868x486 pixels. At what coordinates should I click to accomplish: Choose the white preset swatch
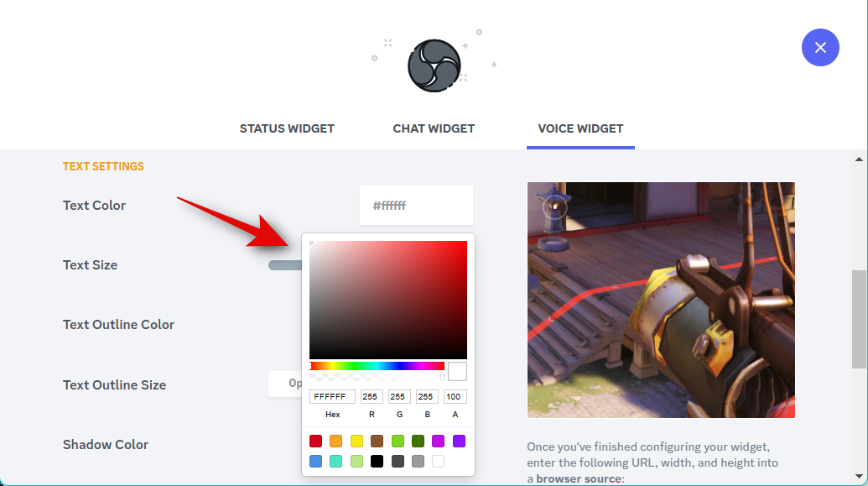pos(438,461)
